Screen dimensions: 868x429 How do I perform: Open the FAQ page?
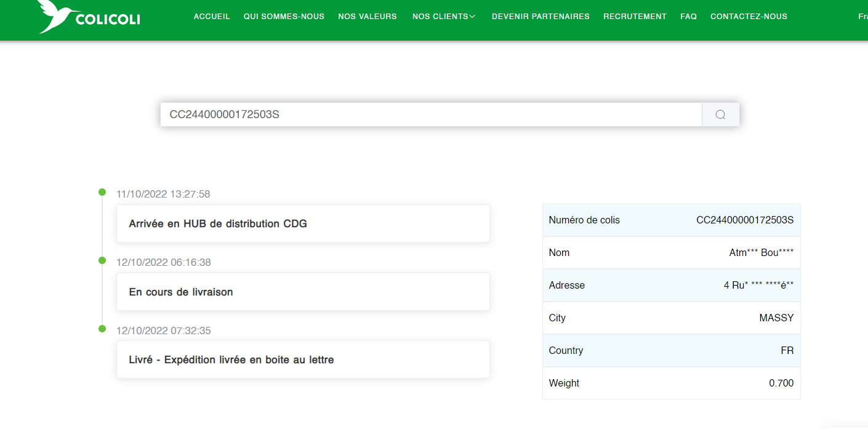tap(688, 17)
